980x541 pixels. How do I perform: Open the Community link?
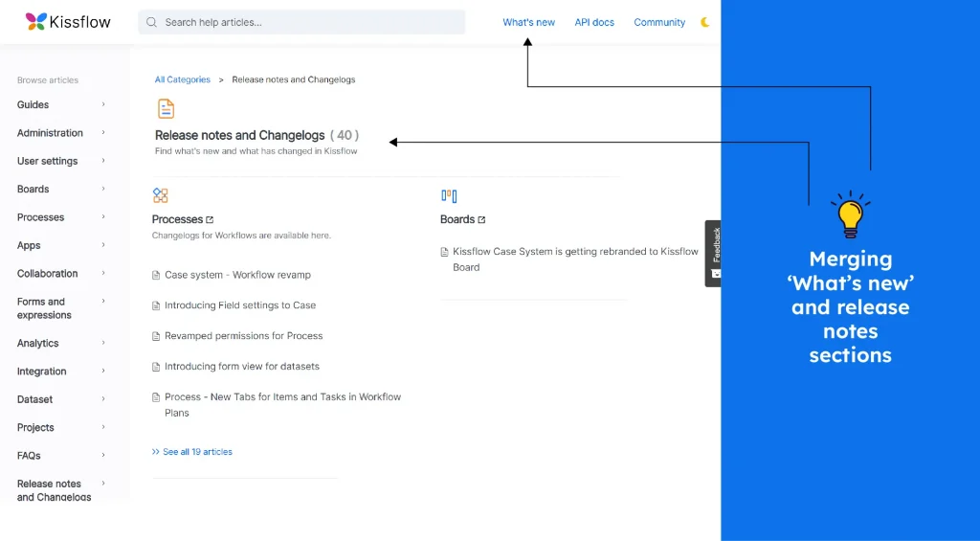point(659,23)
